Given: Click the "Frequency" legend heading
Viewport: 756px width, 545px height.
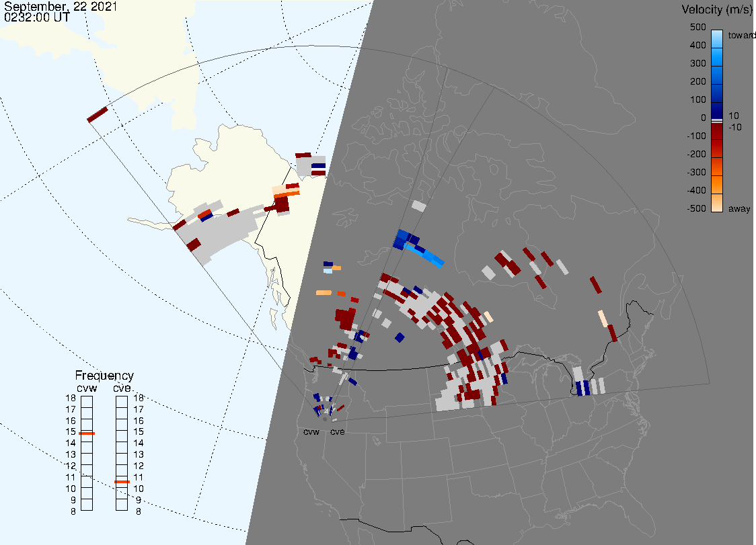Looking at the screenshot, I should click(104, 376).
